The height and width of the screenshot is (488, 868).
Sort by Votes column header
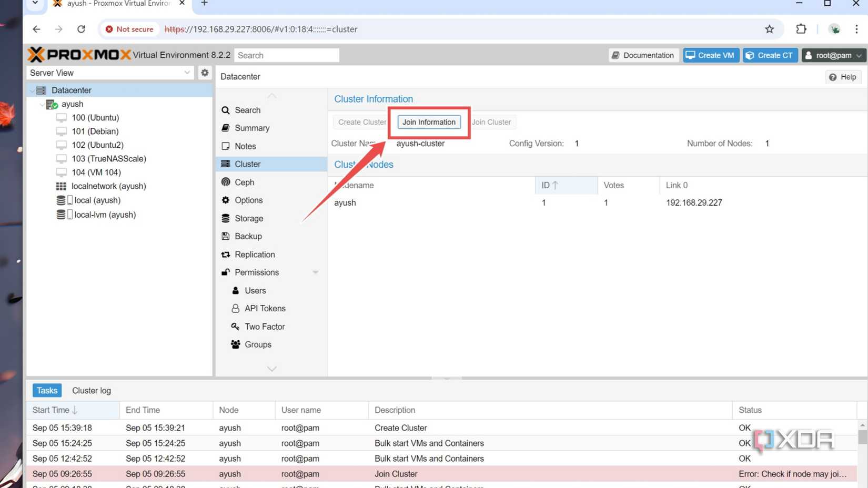pos(628,185)
